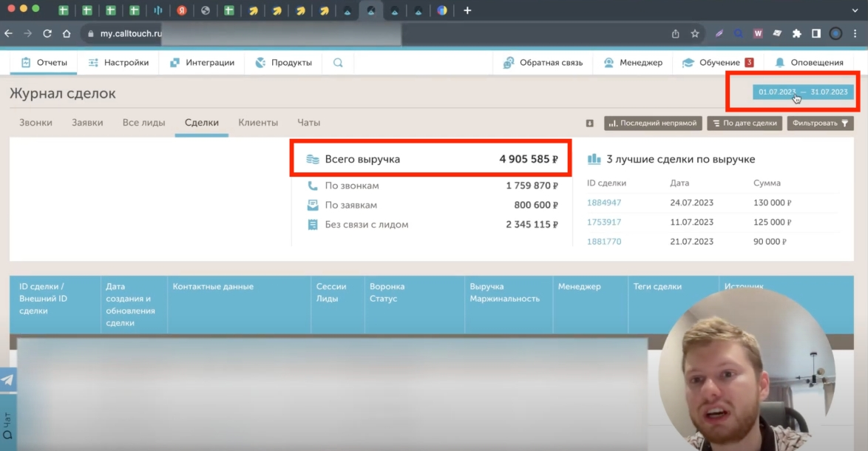Open the Chrome profile avatar
This screenshot has width=868, height=451.
click(836, 34)
